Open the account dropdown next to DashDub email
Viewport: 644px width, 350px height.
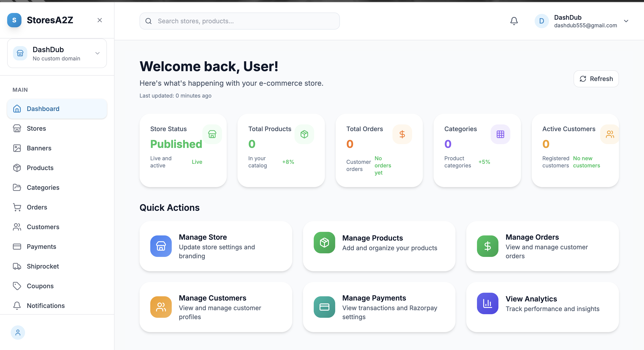tap(626, 21)
